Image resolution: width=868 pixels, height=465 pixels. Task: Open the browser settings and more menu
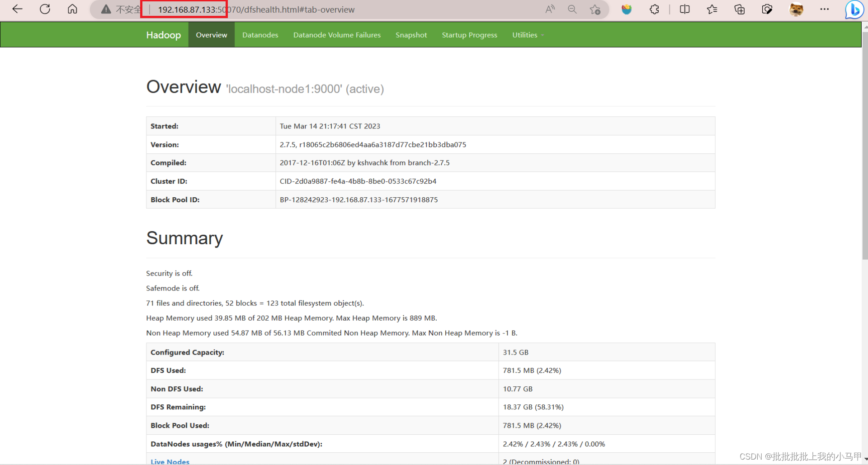(825, 9)
